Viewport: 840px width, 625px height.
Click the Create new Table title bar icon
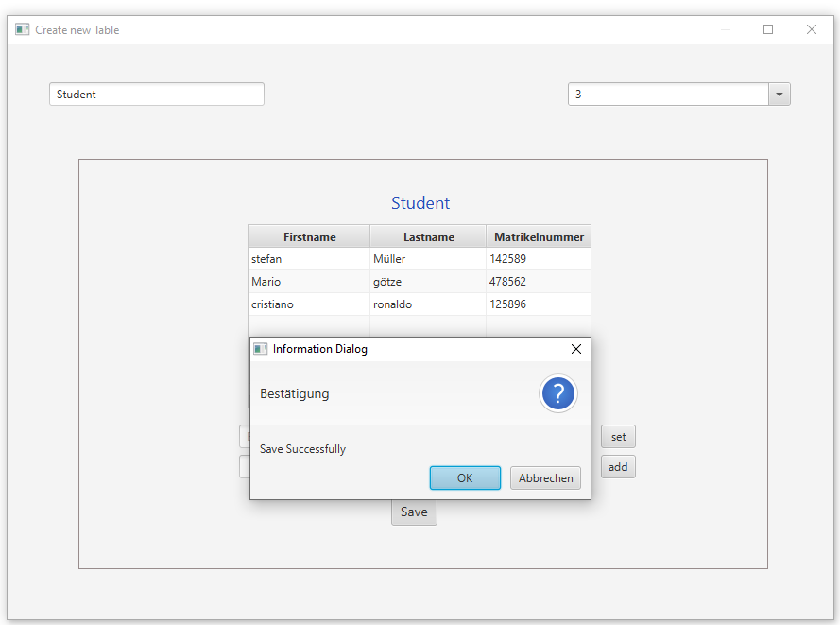tap(21, 29)
